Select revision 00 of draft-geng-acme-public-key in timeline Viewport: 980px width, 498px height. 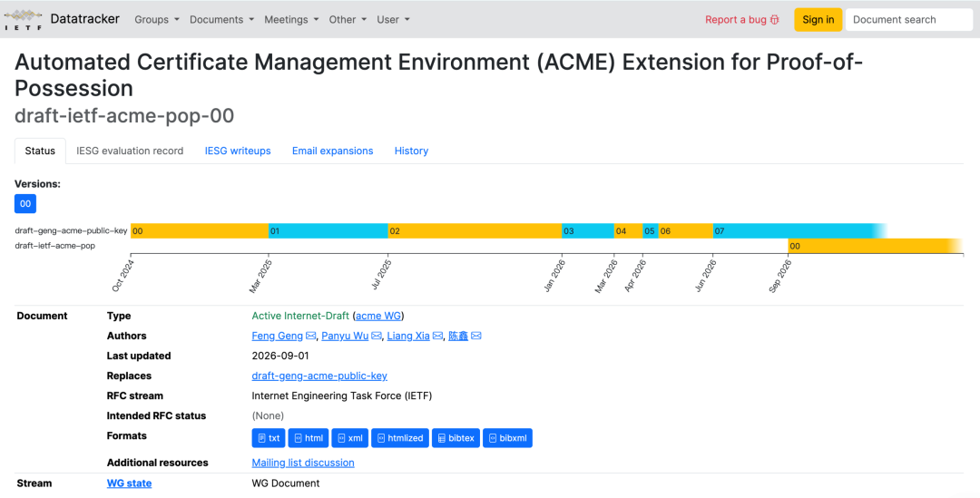click(x=200, y=231)
